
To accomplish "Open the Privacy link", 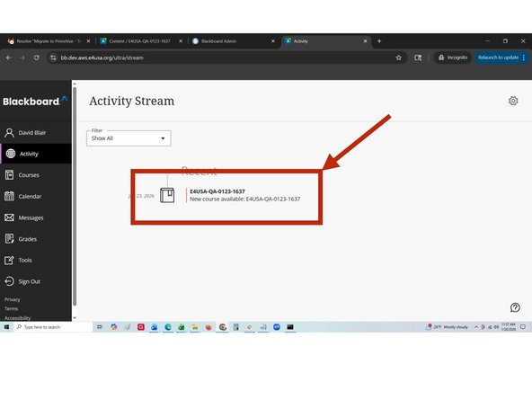I will click(x=13, y=299).
